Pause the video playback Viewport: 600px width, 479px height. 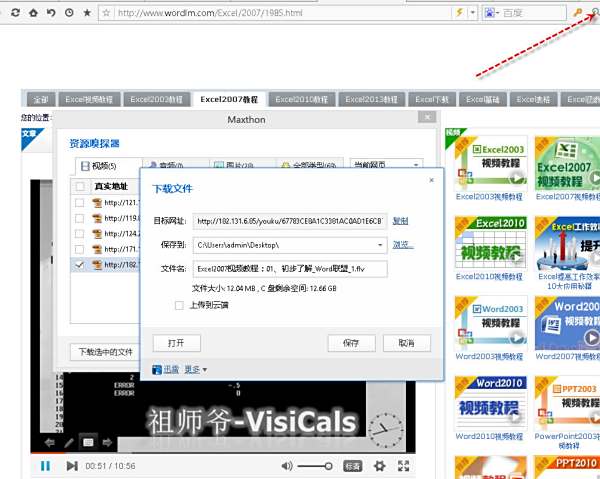click(45, 466)
